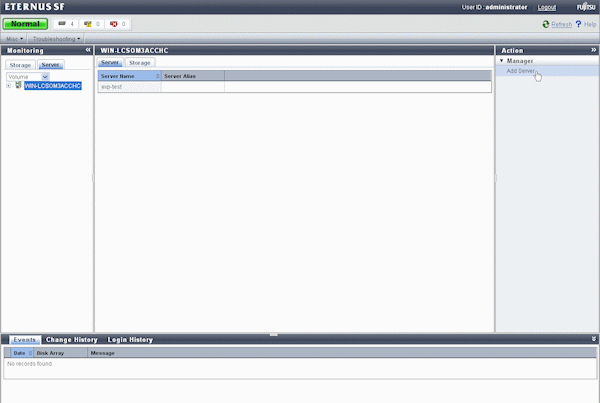Click the green Normal status button
Screen dimensions: 600x403
click(25, 24)
